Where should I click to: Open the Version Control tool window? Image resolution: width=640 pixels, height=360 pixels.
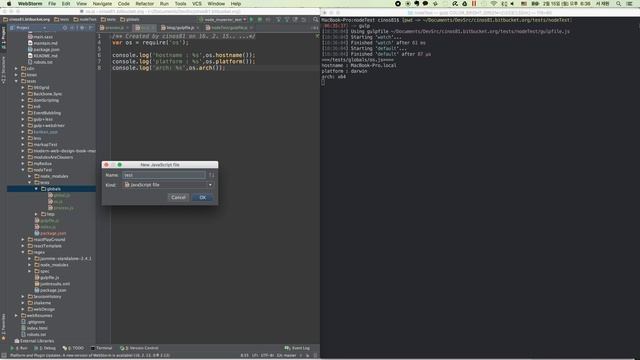coord(139,348)
